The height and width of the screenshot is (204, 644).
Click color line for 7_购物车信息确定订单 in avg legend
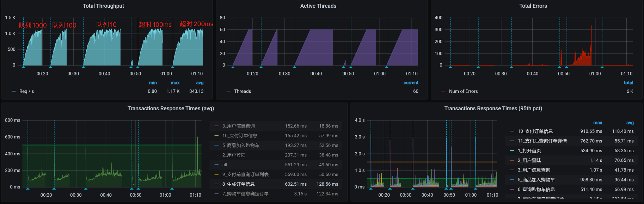click(216, 194)
